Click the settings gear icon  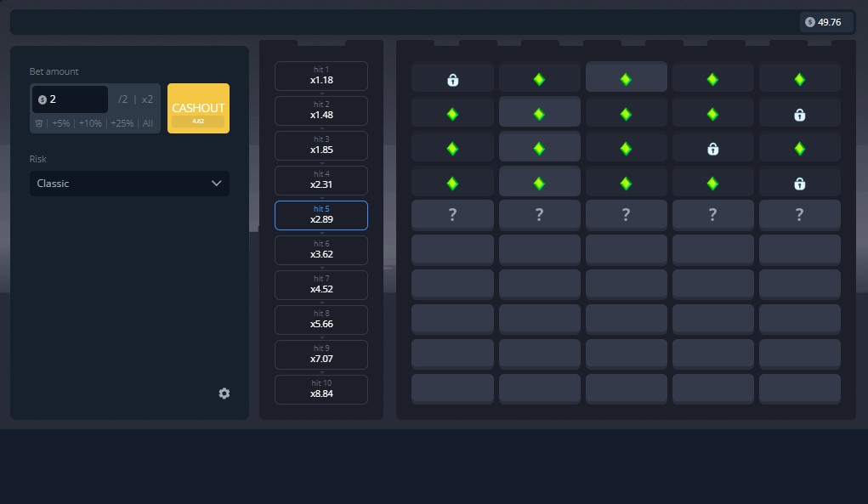(224, 394)
